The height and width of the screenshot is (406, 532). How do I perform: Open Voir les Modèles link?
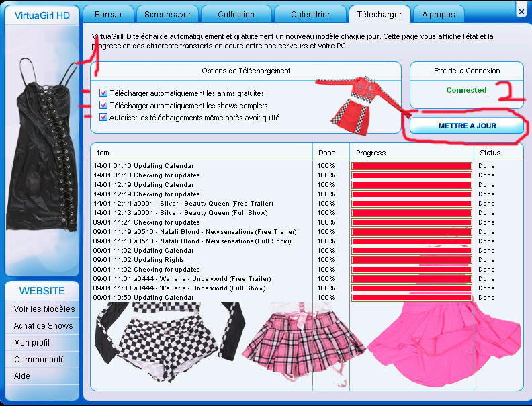click(x=44, y=309)
